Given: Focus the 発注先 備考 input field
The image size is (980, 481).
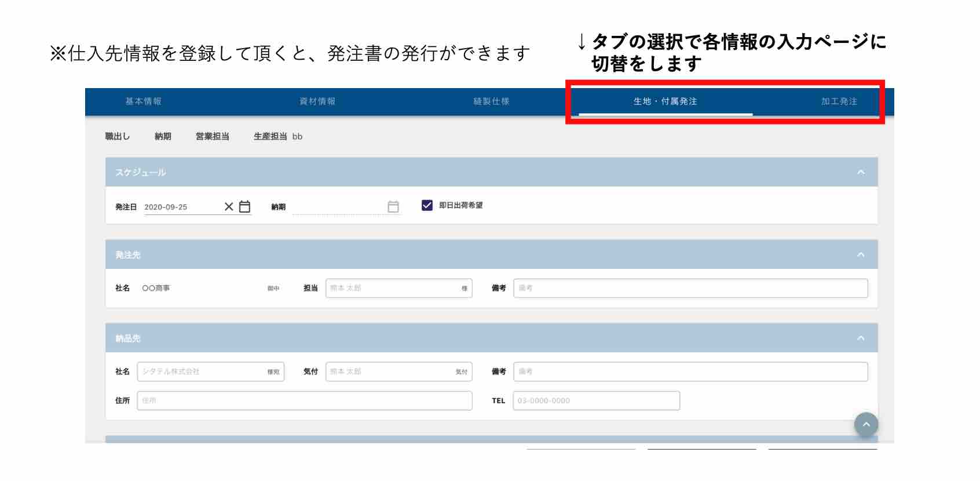Looking at the screenshot, I should click(690, 288).
